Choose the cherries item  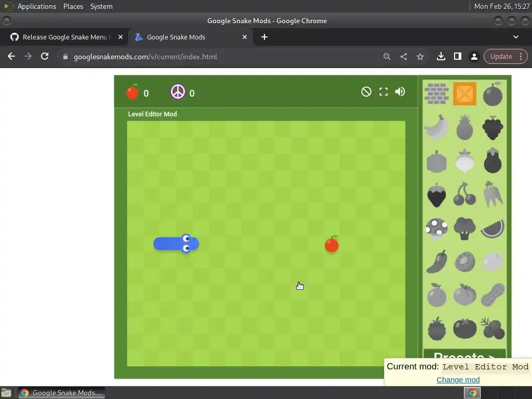[x=464, y=194]
